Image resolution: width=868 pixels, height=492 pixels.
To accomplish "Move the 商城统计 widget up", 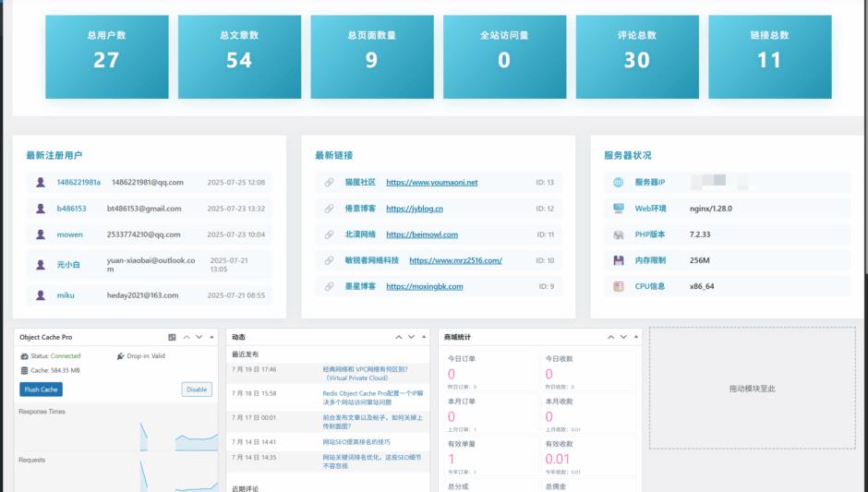I will [x=610, y=338].
